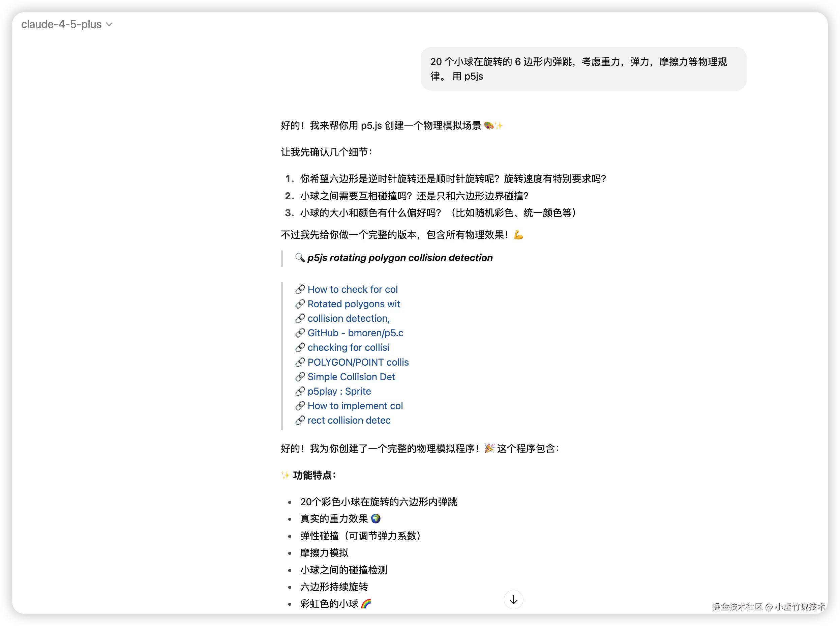Click the chain icon beside "rect collision detec"
This screenshot has height=626, width=840.
[300, 420]
